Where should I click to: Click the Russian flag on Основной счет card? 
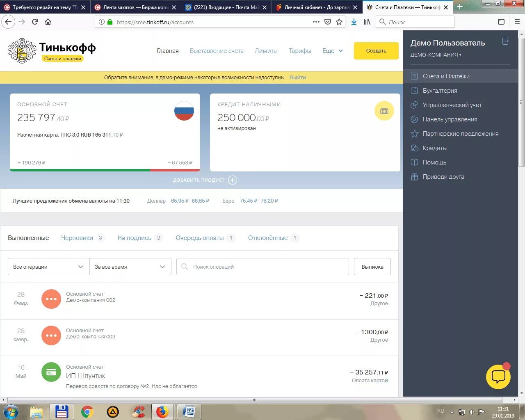click(184, 111)
